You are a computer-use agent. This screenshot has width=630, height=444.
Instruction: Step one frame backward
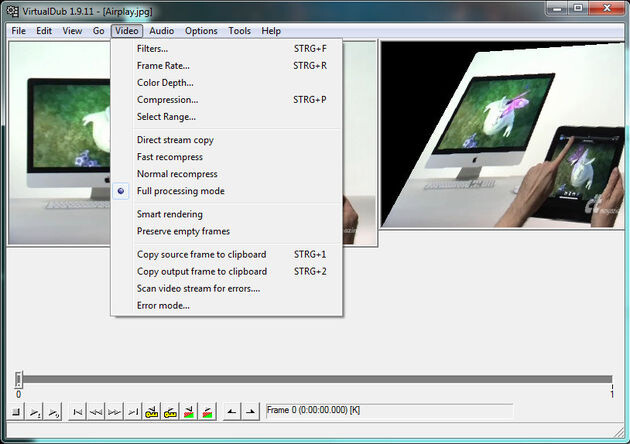pos(96,411)
